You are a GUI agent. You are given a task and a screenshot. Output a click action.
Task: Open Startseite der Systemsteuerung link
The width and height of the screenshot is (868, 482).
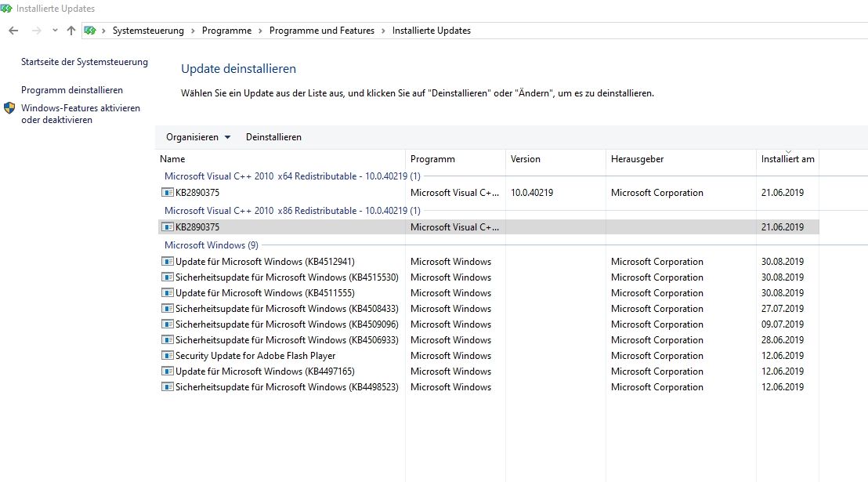(85, 62)
